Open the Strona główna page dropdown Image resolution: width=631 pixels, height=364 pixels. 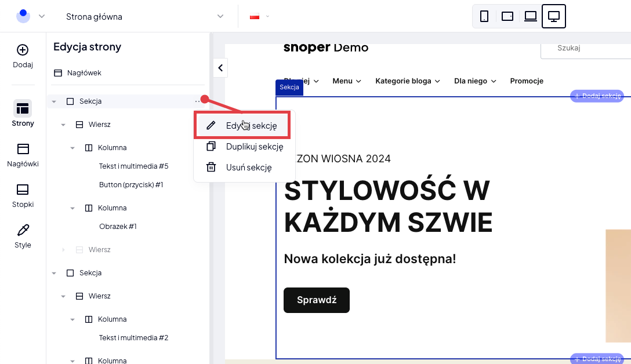pyautogui.click(x=144, y=16)
